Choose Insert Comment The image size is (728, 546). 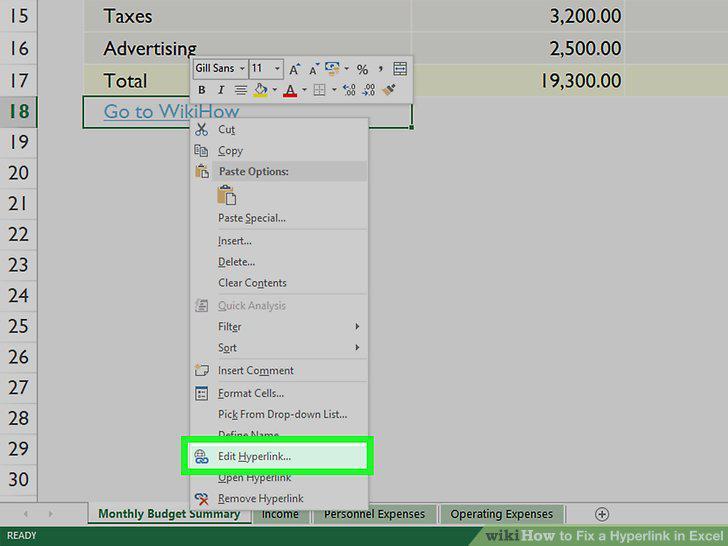pyautogui.click(x=280, y=370)
